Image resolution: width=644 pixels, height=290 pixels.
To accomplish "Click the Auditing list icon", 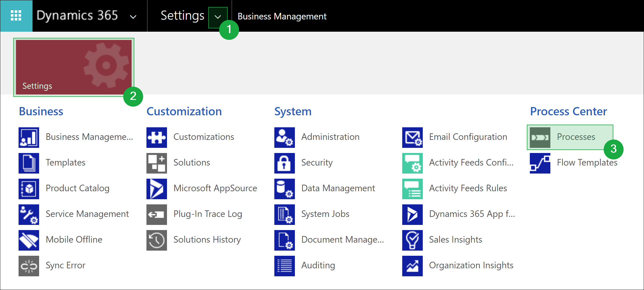I will coord(285,266).
